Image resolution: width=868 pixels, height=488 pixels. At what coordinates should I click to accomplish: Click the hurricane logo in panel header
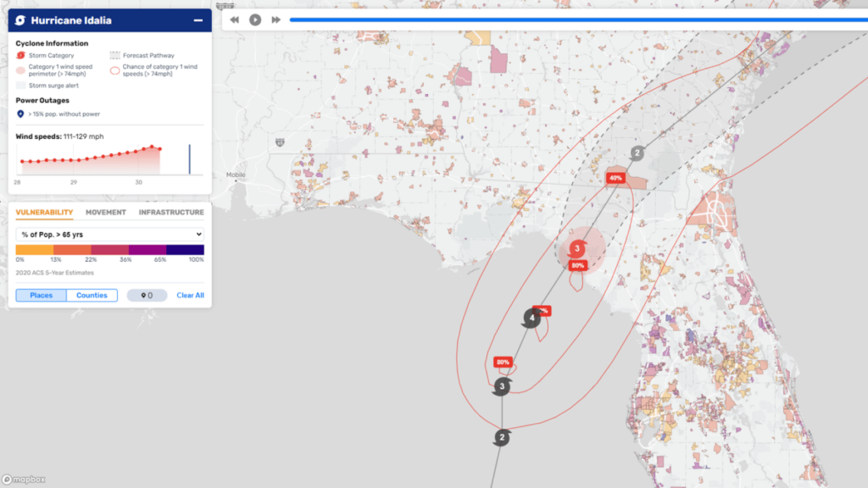point(20,20)
